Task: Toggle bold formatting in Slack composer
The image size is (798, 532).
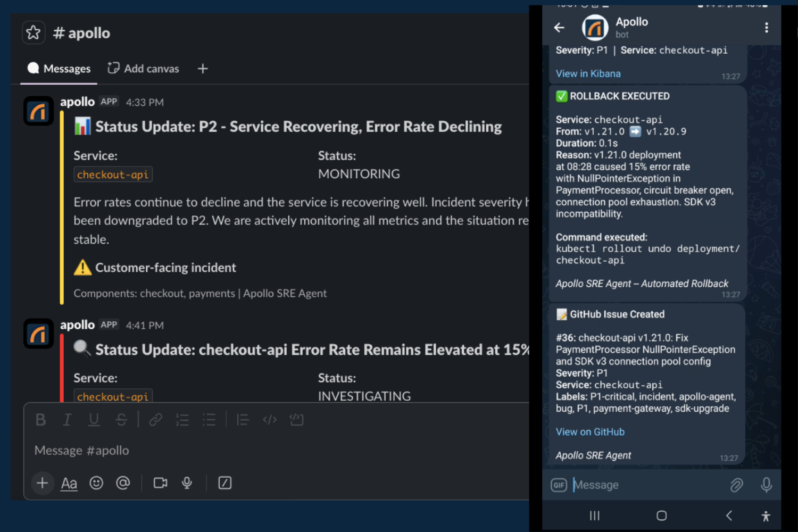Action: pos(40,420)
